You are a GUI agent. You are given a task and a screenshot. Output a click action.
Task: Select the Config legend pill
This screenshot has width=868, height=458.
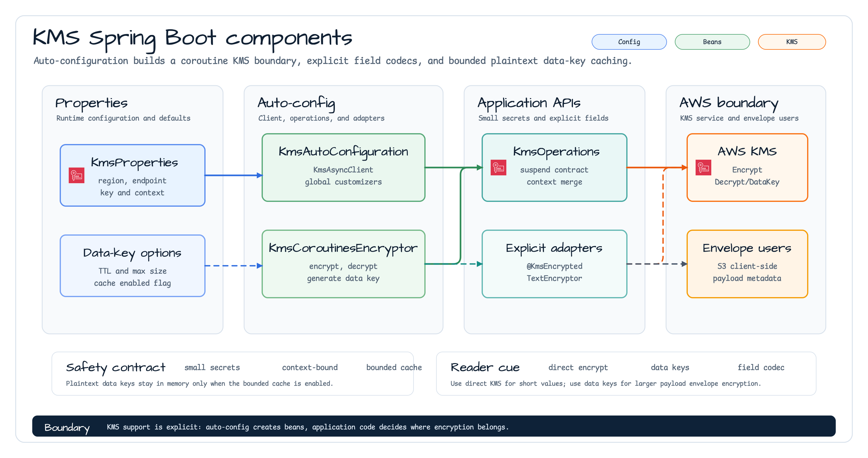tap(629, 42)
